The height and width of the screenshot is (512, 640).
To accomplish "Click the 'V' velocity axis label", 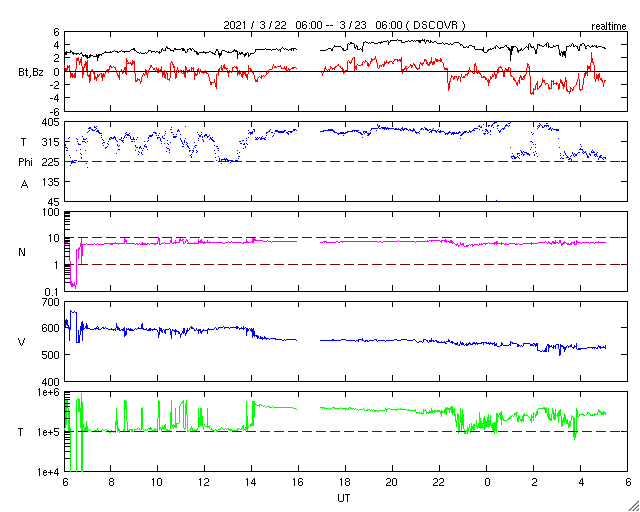I will click(22, 342).
